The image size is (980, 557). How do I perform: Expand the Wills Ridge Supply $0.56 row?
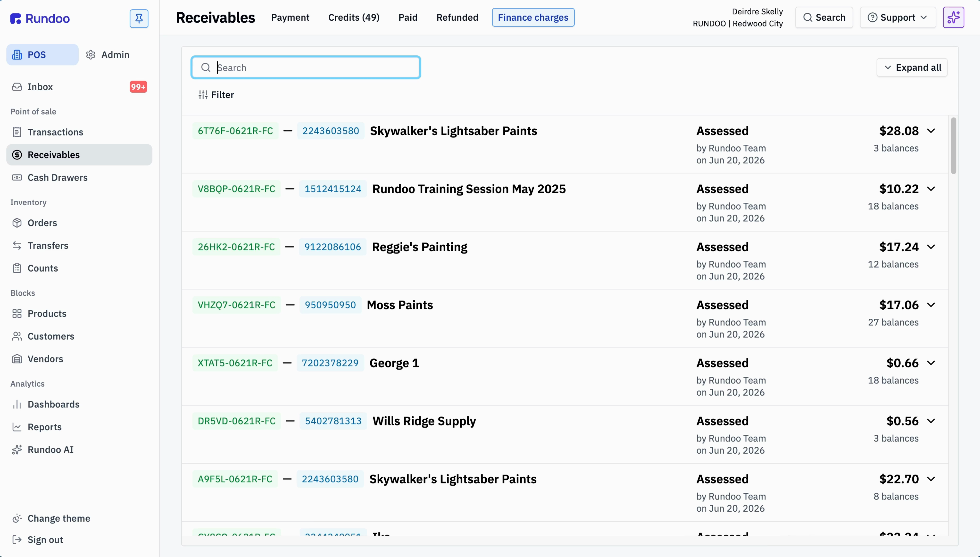coord(931,421)
